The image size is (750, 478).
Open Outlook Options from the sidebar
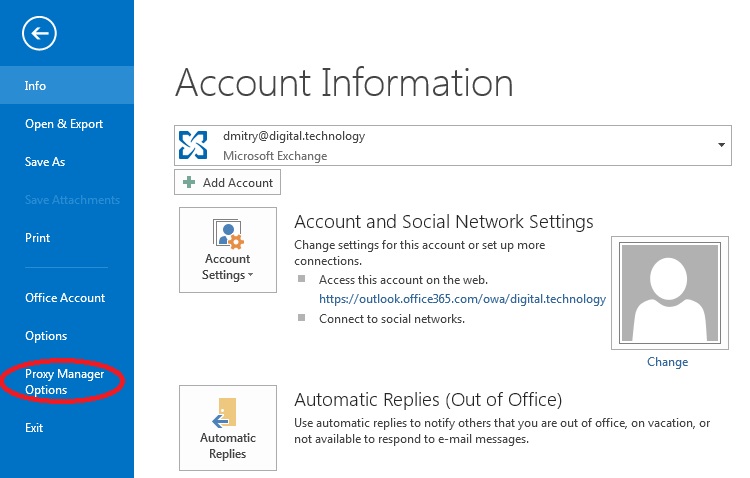(x=46, y=336)
